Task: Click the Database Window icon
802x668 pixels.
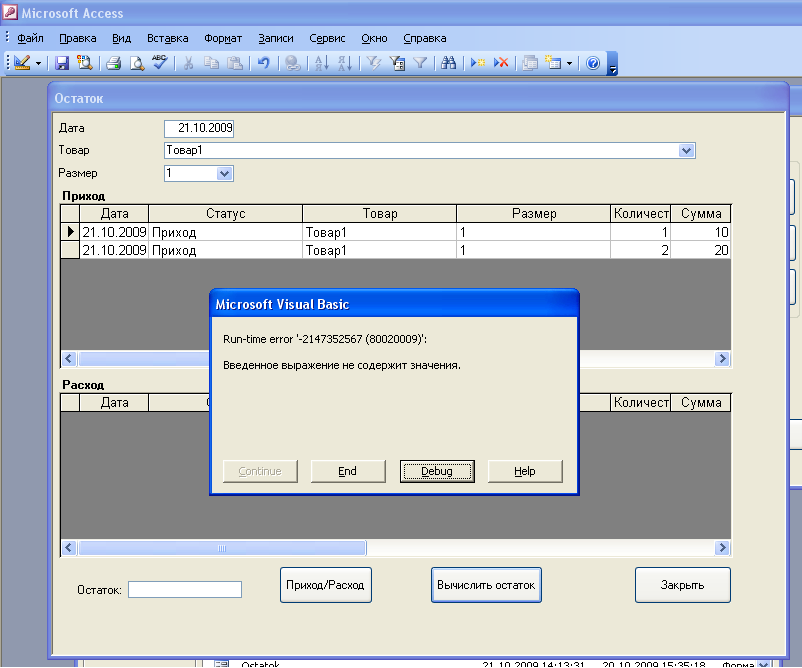Action: tap(530, 63)
